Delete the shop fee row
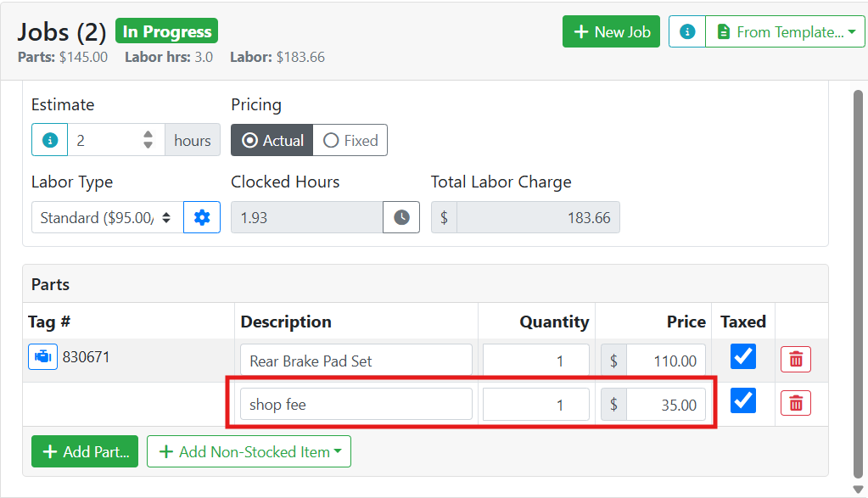This screenshot has height=498, width=868. click(796, 403)
